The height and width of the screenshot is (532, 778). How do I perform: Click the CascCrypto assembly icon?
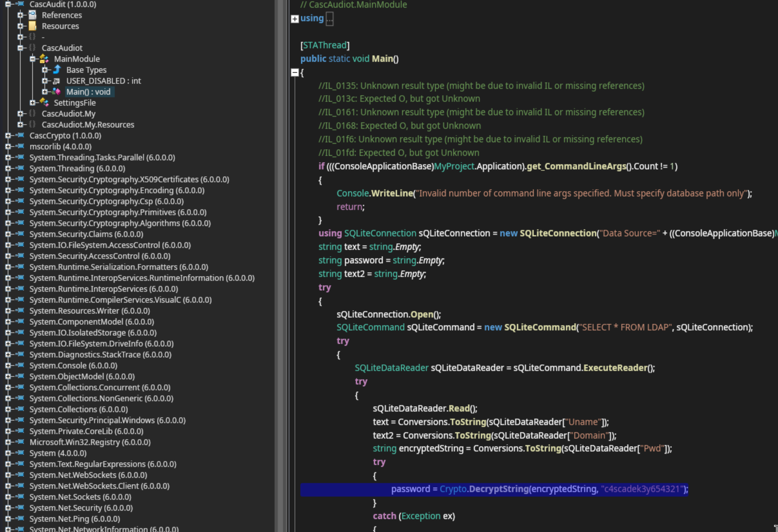[20, 135]
